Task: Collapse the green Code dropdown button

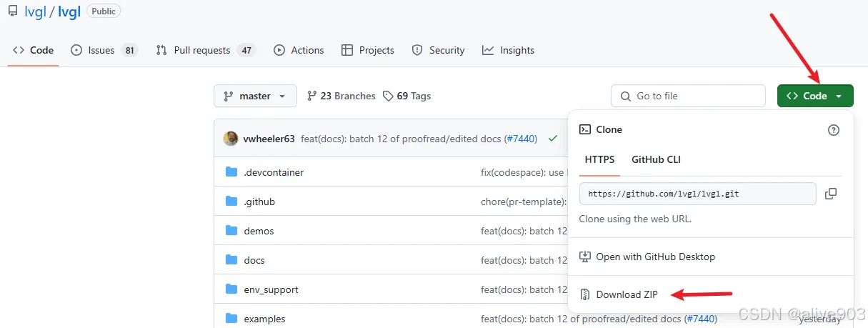Action: tap(814, 96)
